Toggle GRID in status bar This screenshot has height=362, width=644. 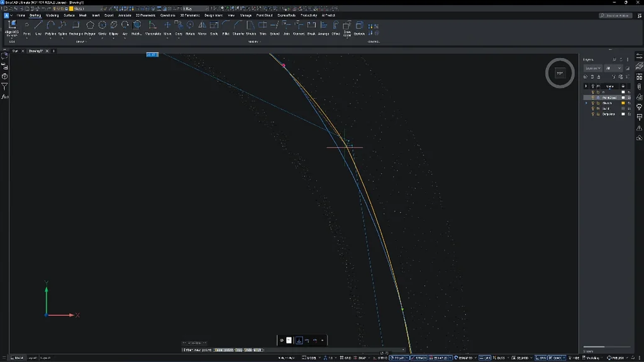click(x=345, y=358)
